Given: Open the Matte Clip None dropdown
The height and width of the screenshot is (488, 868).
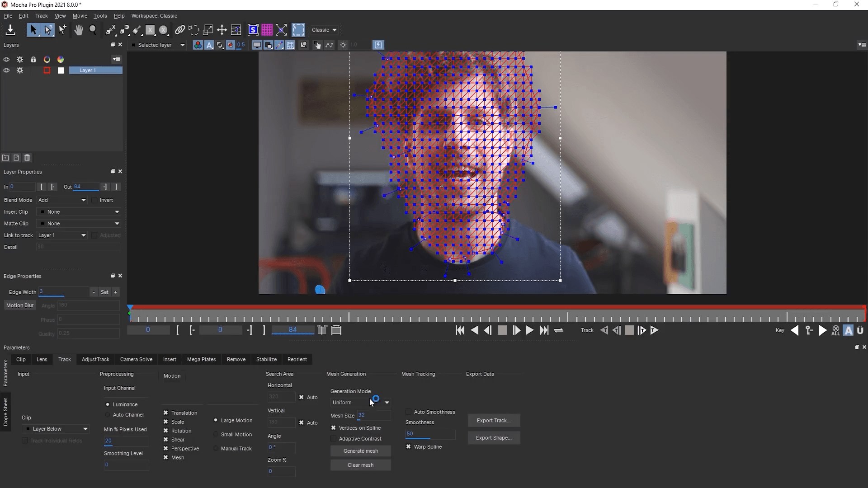Looking at the screenshot, I should coord(79,223).
